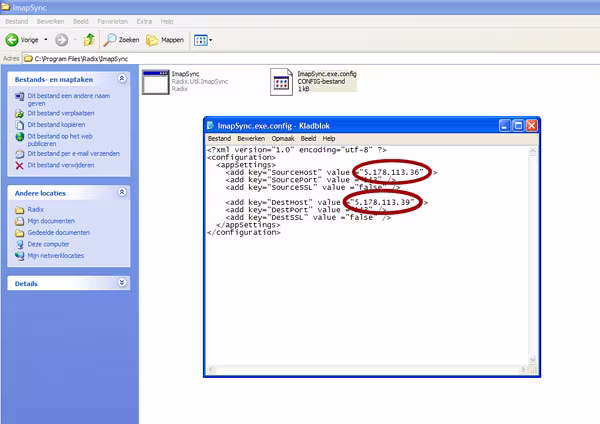This screenshot has height=424, width=600.
Task: Click the rename file icon in tasks
Action: click(x=20, y=96)
